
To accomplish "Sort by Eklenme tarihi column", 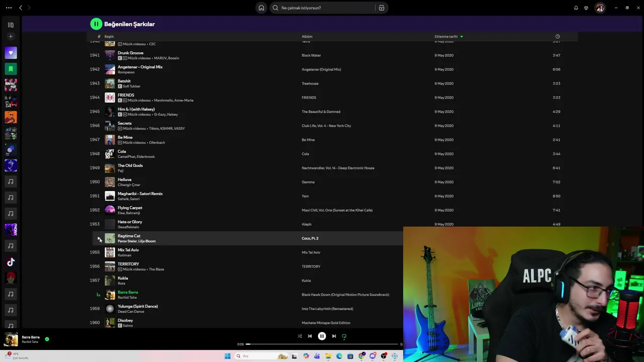I will 449,37.
